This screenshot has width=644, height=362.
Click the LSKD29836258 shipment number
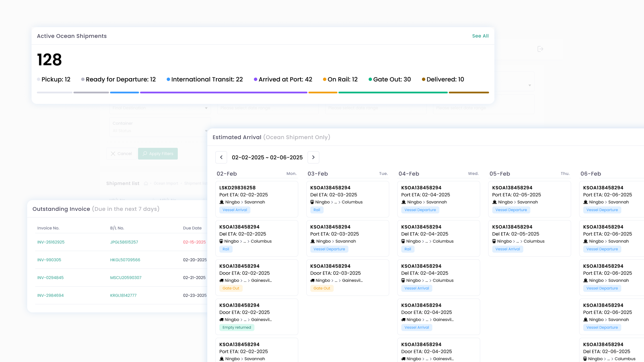coord(237,188)
